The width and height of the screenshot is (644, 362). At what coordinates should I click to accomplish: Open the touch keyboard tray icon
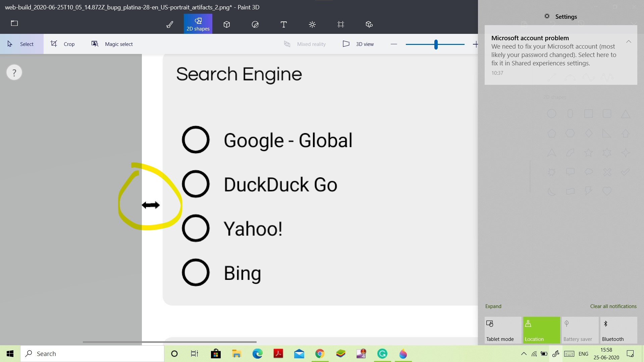pyautogui.click(x=569, y=354)
